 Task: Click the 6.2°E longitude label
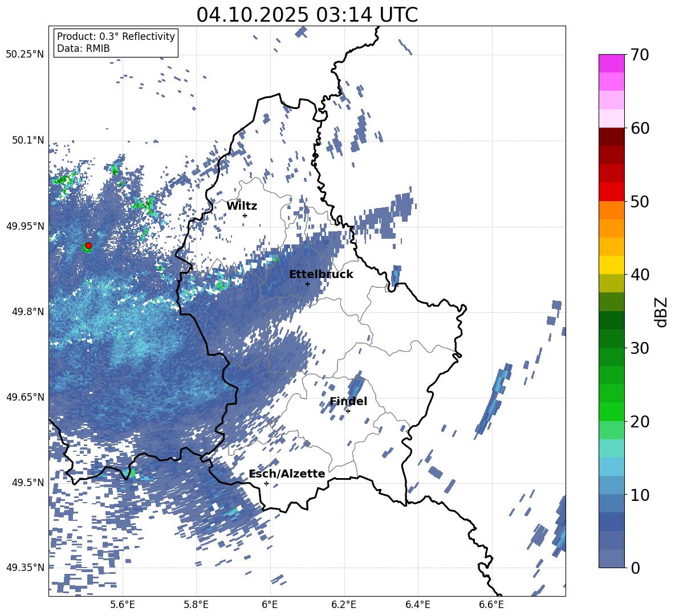click(344, 605)
